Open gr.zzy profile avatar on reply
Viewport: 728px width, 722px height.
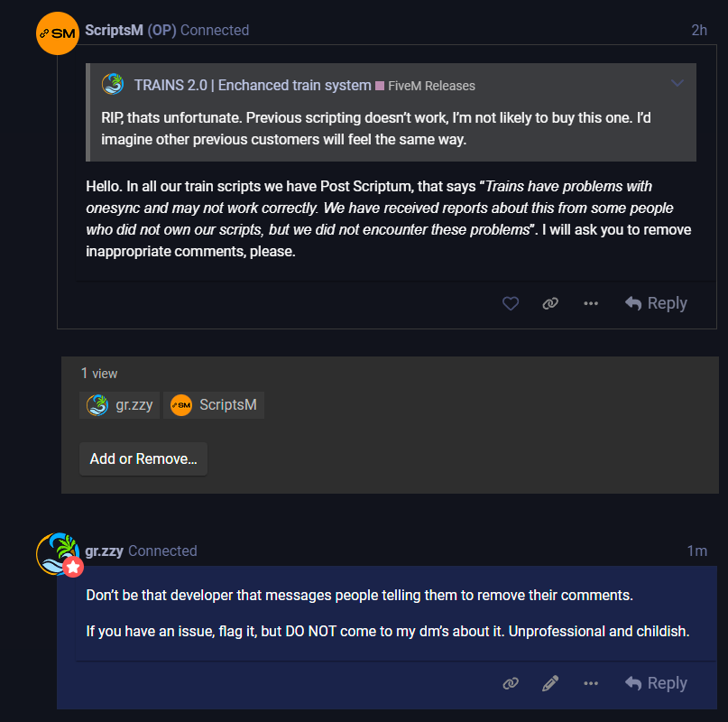pyautogui.click(x=58, y=553)
